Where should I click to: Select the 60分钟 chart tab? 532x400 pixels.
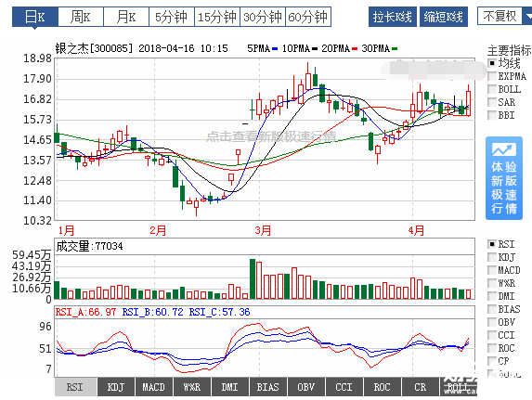(x=308, y=17)
